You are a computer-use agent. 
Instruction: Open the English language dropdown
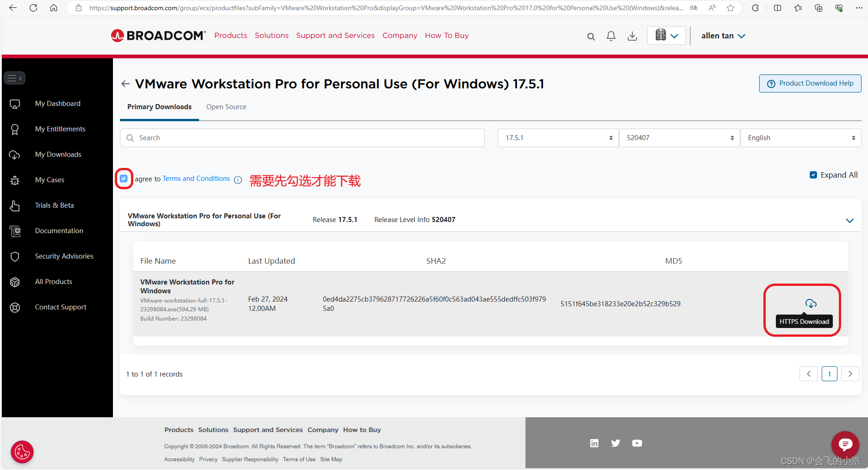tap(800, 138)
